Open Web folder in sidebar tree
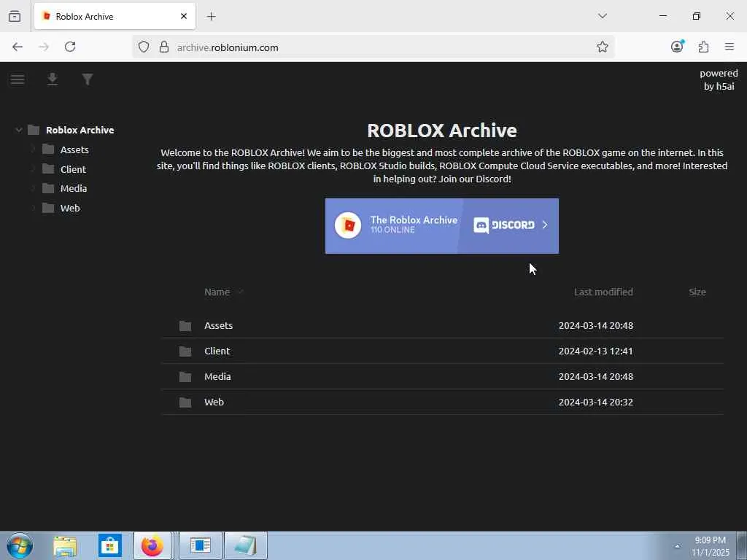Screen dimensions: 747x560 (x=70, y=208)
